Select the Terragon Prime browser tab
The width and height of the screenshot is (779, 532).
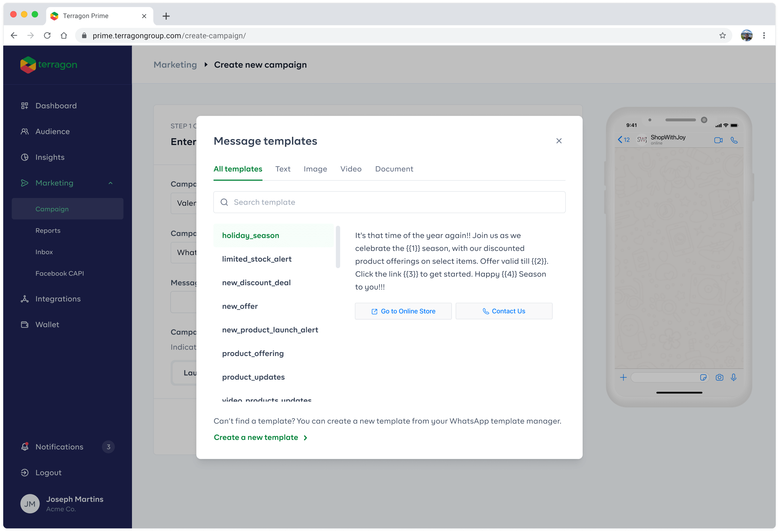(x=99, y=16)
